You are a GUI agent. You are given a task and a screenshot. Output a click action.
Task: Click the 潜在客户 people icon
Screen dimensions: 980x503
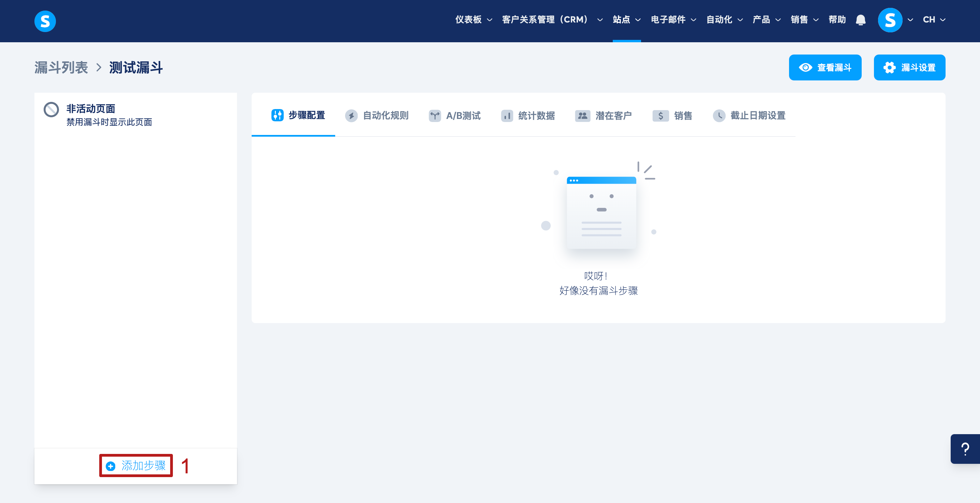point(582,116)
